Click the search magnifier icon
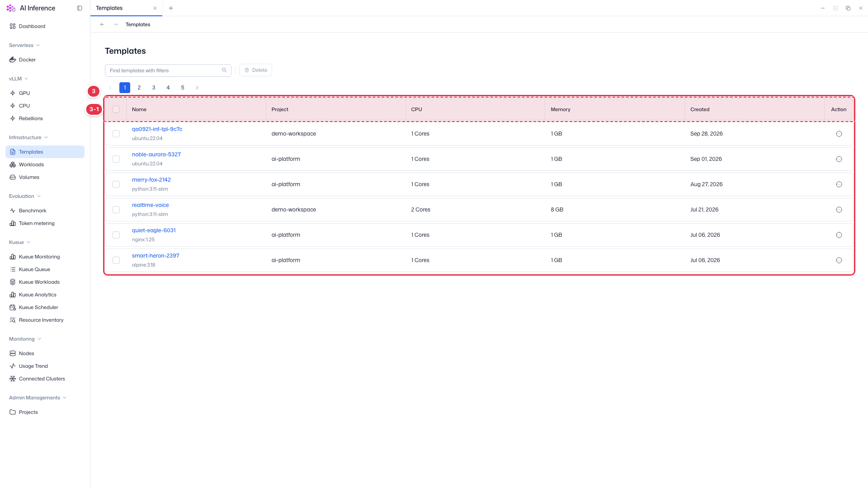The image size is (868, 488). tap(224, 70)
